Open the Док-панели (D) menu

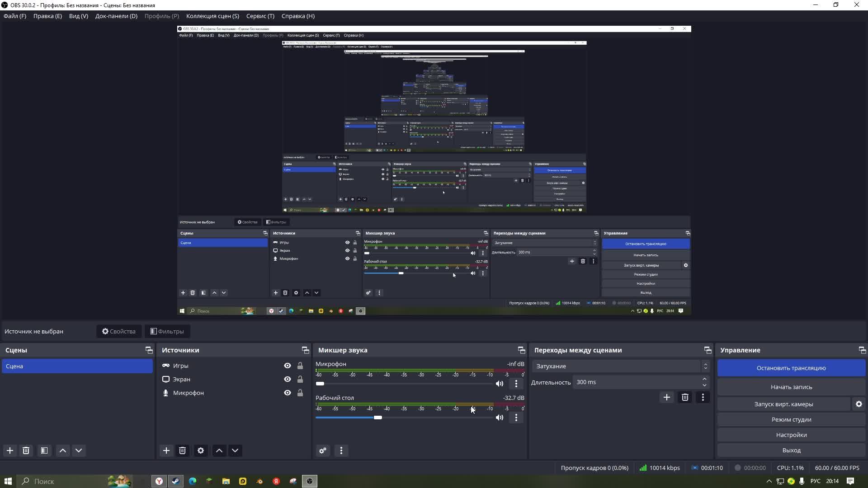pyautogui.click(x=116, y=16)
